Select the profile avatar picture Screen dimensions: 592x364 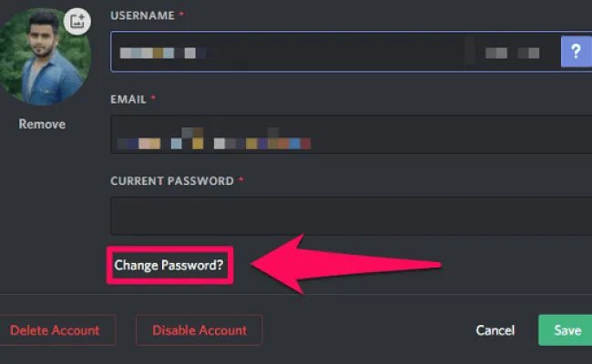(44, 56)
